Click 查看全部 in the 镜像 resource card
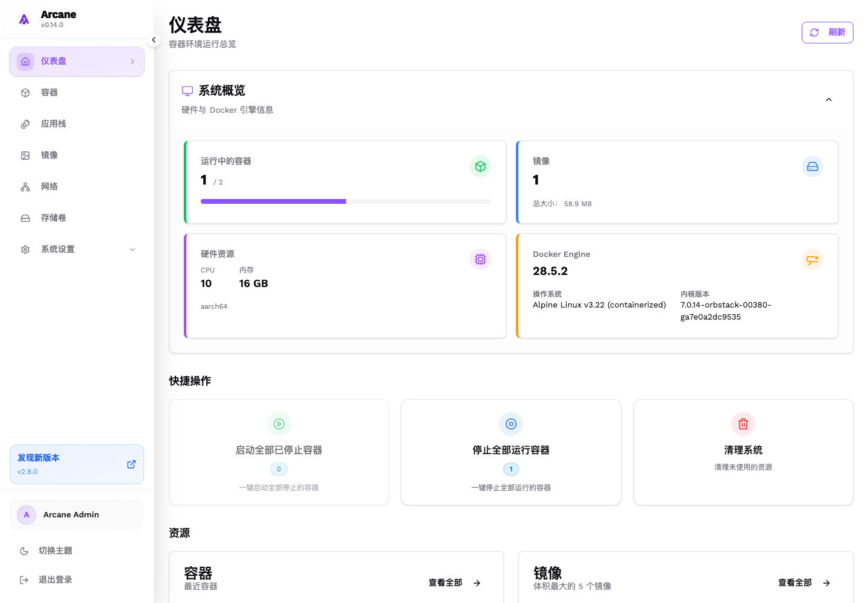The width and height of the screenshot is (868, 603). point(794,583)
